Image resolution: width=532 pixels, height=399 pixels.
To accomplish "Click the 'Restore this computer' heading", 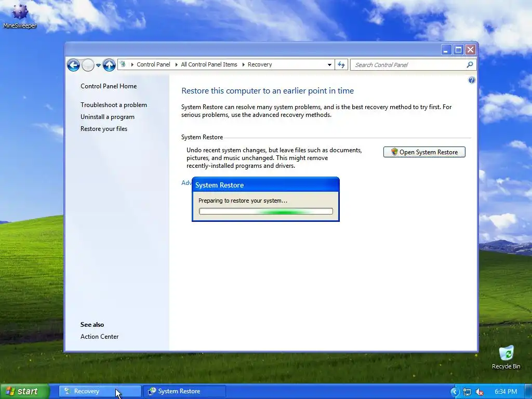I will [268, 90].
